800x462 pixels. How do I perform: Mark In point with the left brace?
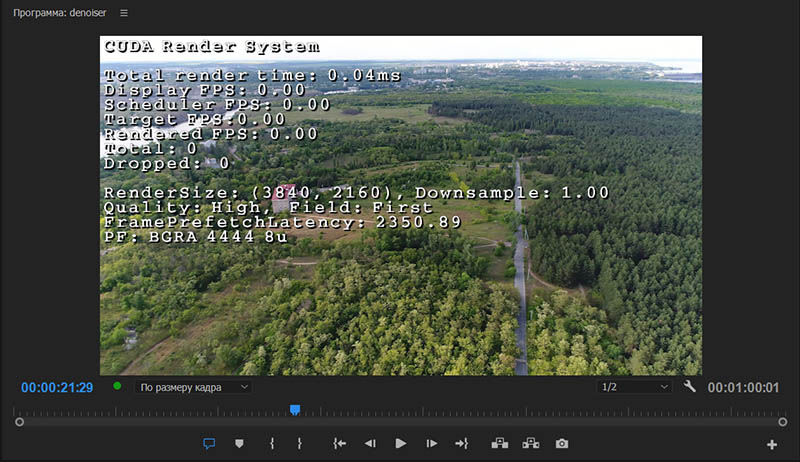272,444
